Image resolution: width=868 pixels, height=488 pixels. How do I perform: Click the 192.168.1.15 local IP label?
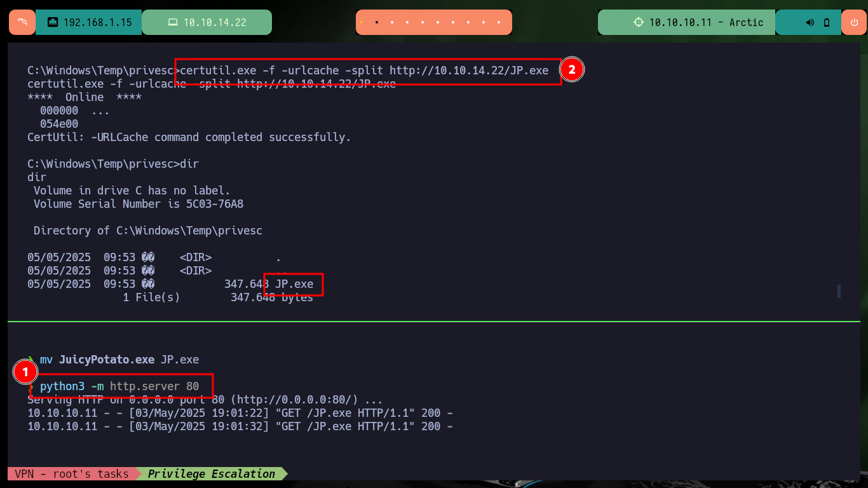[98, 22]
